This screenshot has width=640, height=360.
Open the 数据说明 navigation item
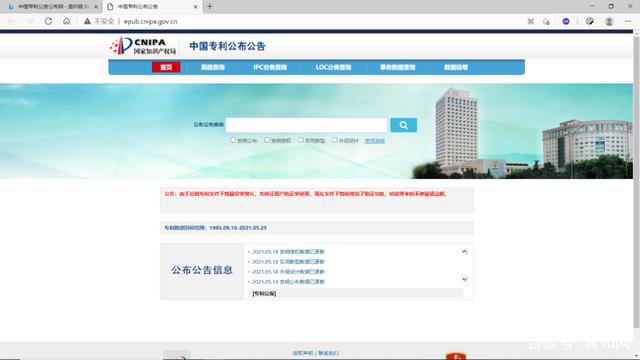pos(456,67)
